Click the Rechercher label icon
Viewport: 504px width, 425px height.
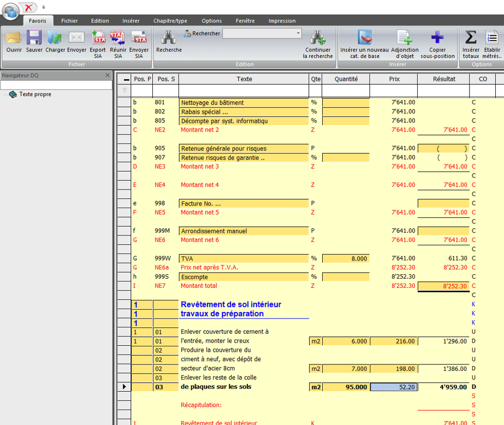point(187,33)
